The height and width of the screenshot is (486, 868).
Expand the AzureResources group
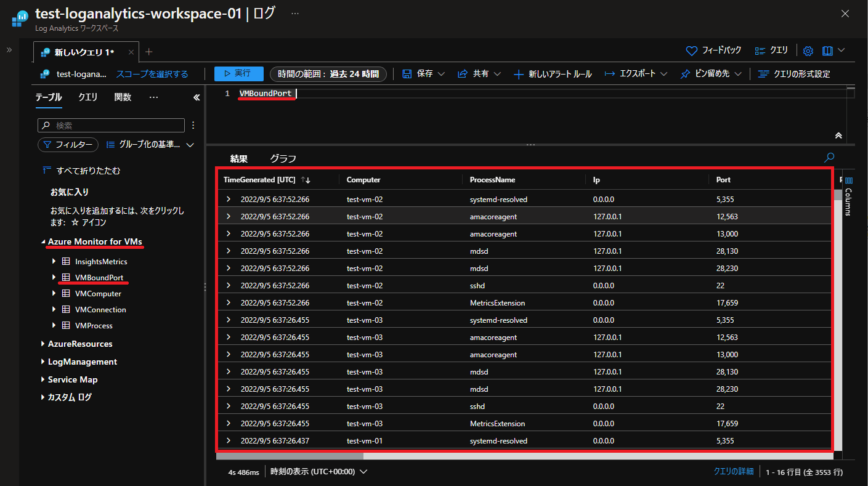43,344
